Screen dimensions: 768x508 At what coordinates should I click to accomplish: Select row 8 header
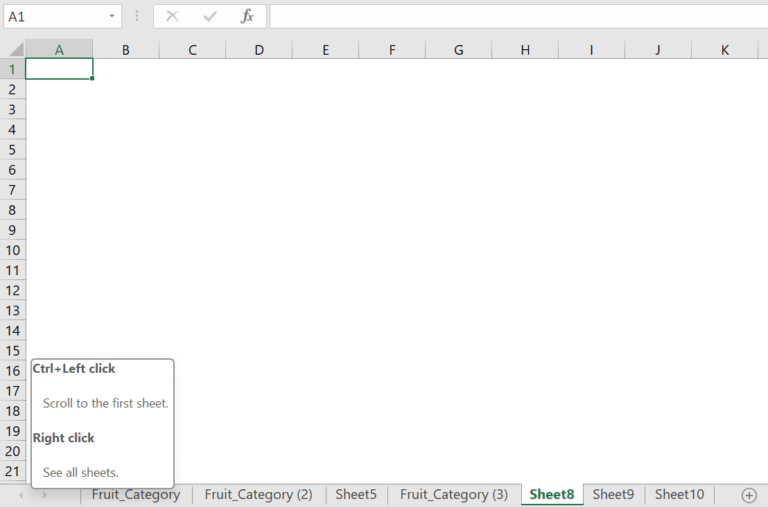tap(13, 210)
